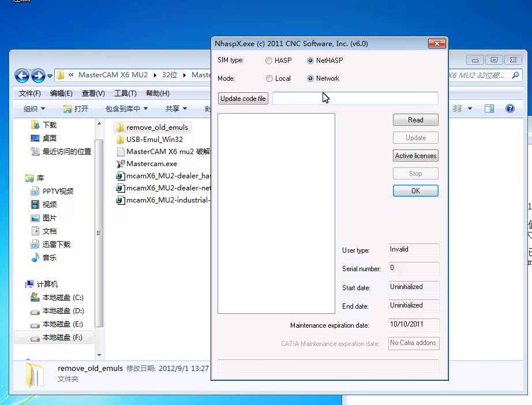Select the HASP SIM type radio button
532x405 pixels.
coord(269,61)
